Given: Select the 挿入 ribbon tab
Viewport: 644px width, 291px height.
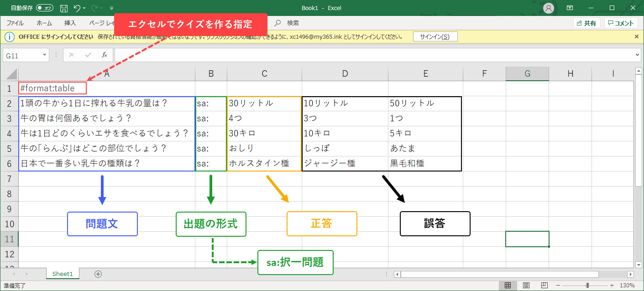Looking at the screenshot, I should pos(70,23).
